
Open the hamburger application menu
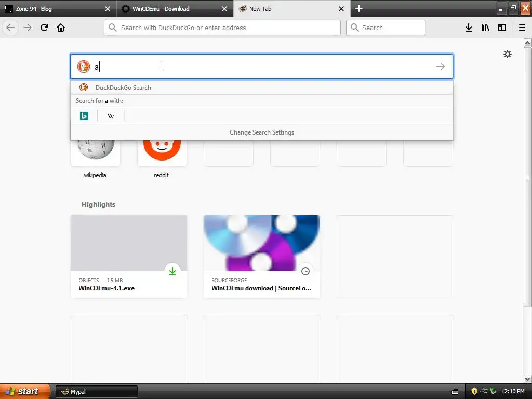pyautogui.click(x=522, y=28)
